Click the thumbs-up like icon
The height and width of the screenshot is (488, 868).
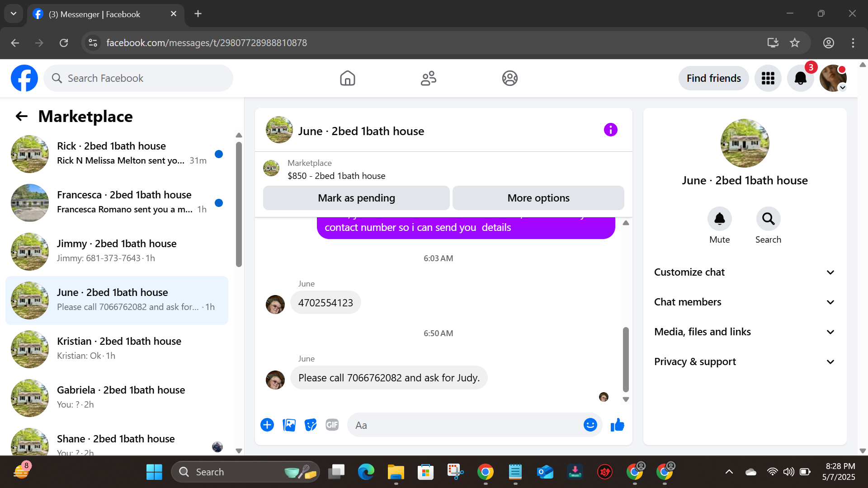click(617, 425)
